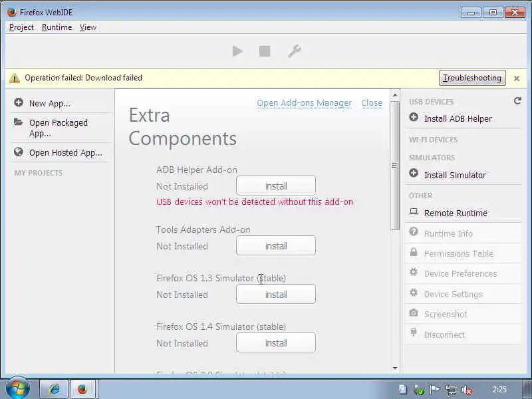Click the Stop app toolbar icon
This screenshot has height=399, width=532.
265,51
